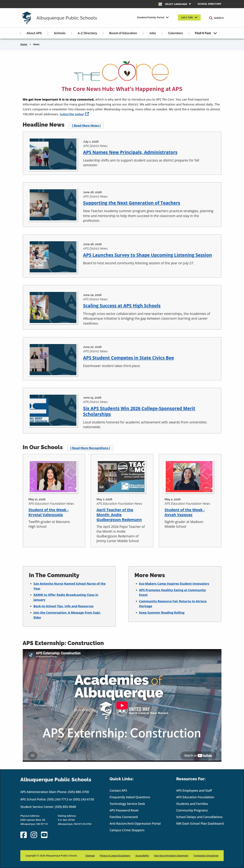Click the Read More Recognitions link

pyautogui.click(x=90, y=448)
